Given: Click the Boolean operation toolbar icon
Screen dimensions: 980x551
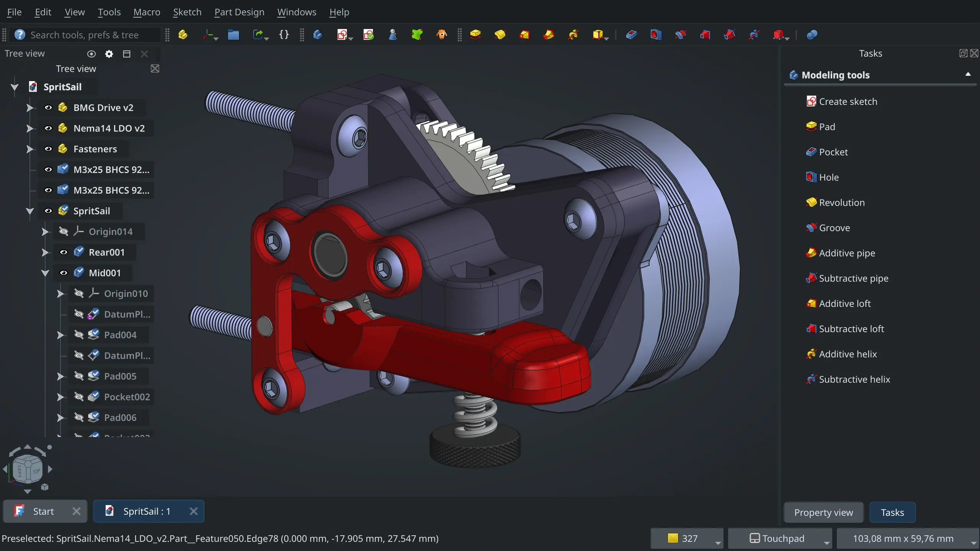Looking at the screenshot, I should coord(812,35).
